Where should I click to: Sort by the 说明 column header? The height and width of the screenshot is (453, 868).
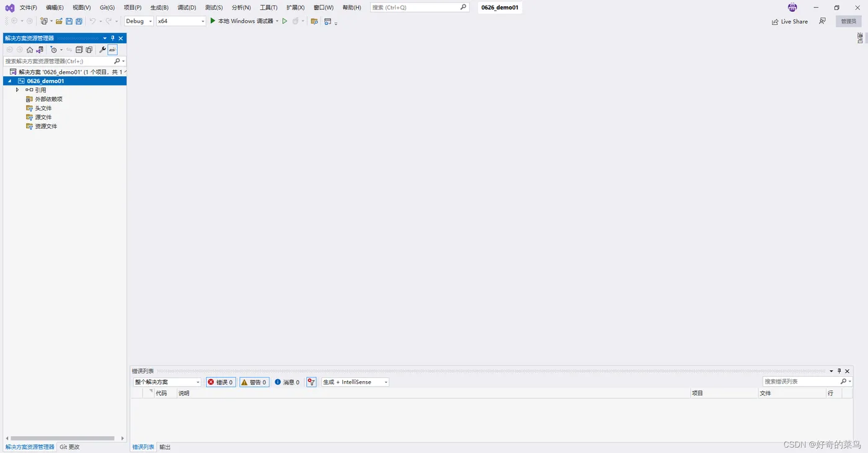click(x=184, y=394)
